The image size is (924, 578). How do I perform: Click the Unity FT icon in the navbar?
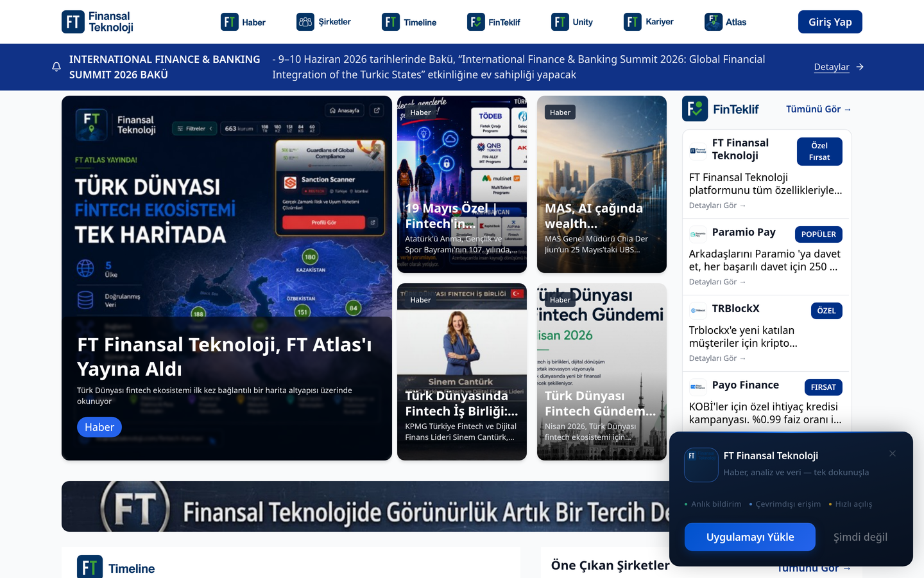[560, 22]
